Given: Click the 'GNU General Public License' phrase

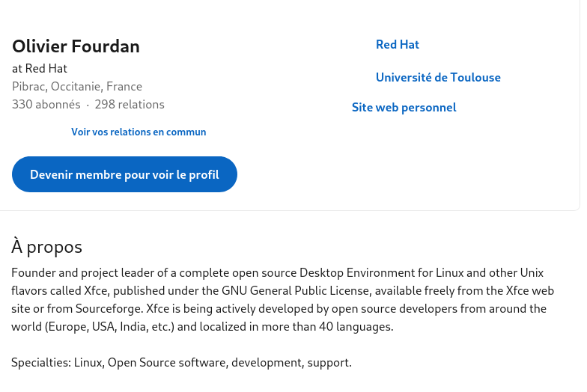Looking at the screenshot, I should point(295,290).
